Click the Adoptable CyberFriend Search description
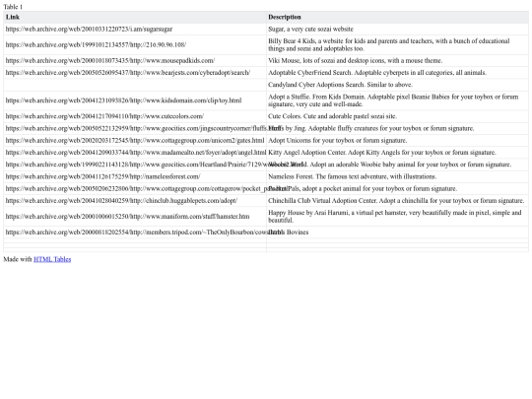 click(x=377, y=73)
